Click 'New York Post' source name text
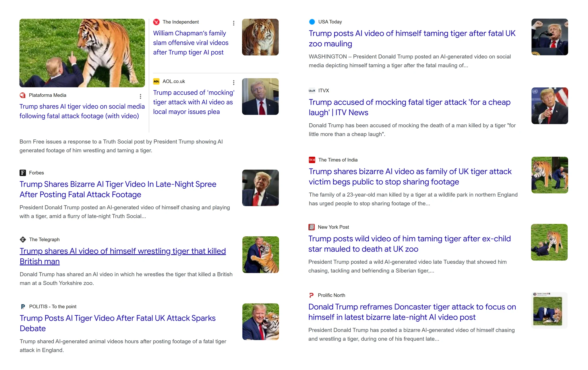This screenshot has height=370, width=588. tap(333, 227)
